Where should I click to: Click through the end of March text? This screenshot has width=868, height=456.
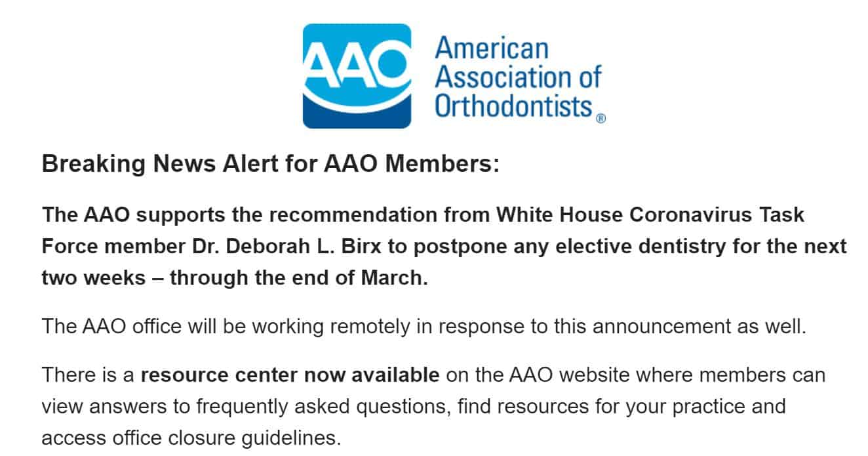tap(298, 278)
